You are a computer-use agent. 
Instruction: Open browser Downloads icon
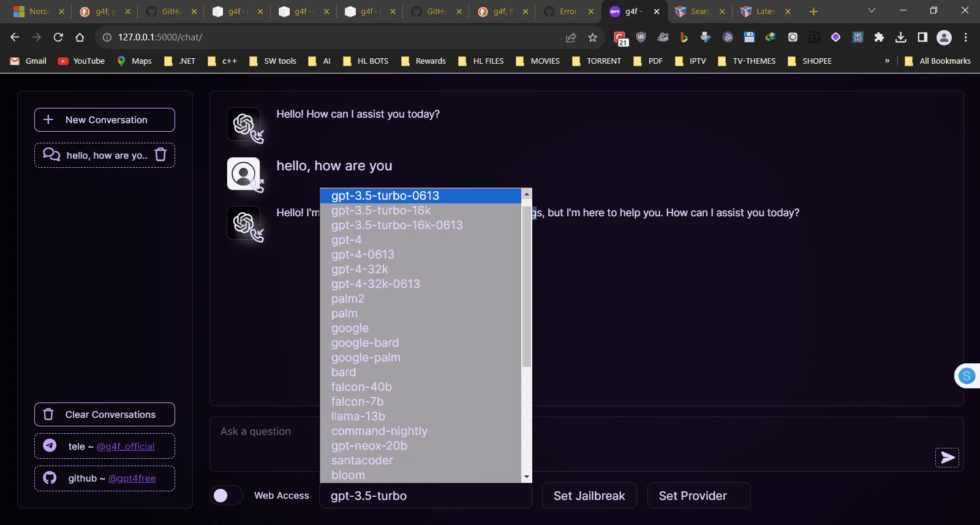(x=900, y=37)
